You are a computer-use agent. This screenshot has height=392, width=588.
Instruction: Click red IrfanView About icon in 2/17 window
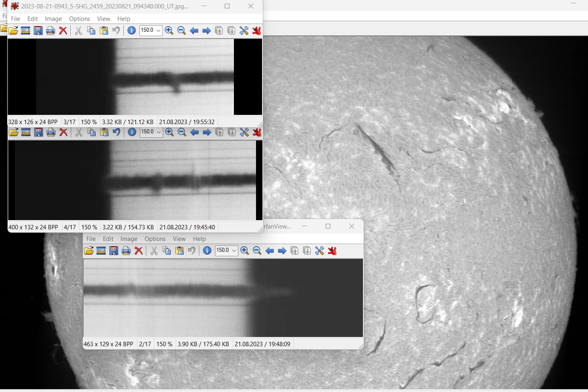point(332,251)
